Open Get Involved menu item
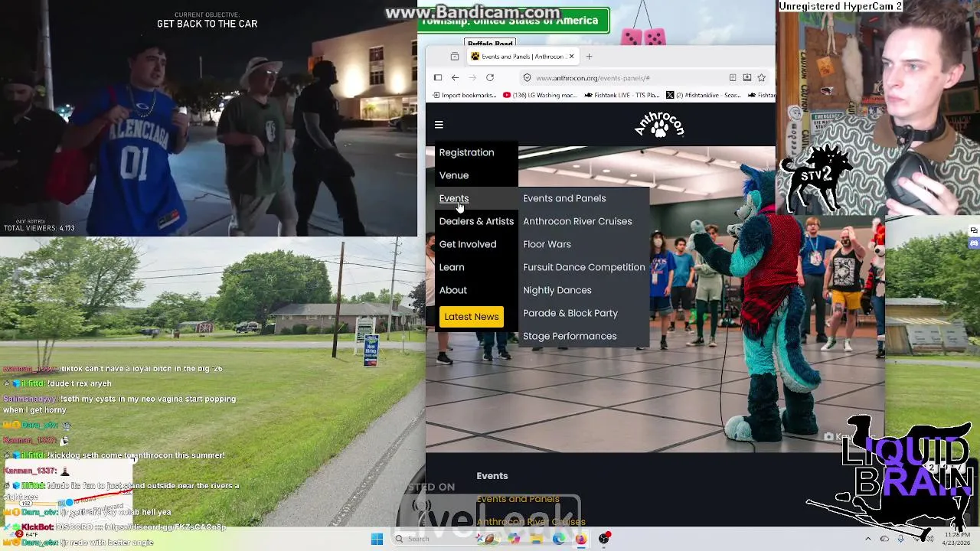Viewport: 980px width, 551px height. tap(468, 244)
